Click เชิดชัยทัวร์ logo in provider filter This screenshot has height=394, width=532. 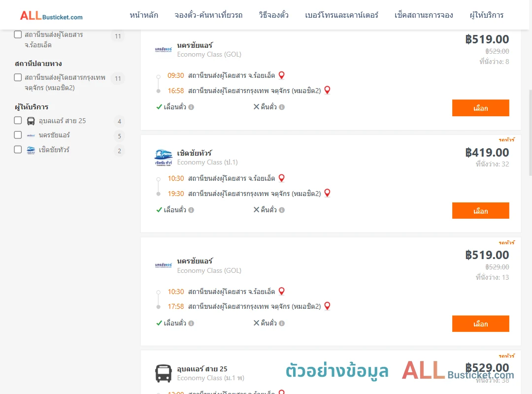tap(31, 150)
